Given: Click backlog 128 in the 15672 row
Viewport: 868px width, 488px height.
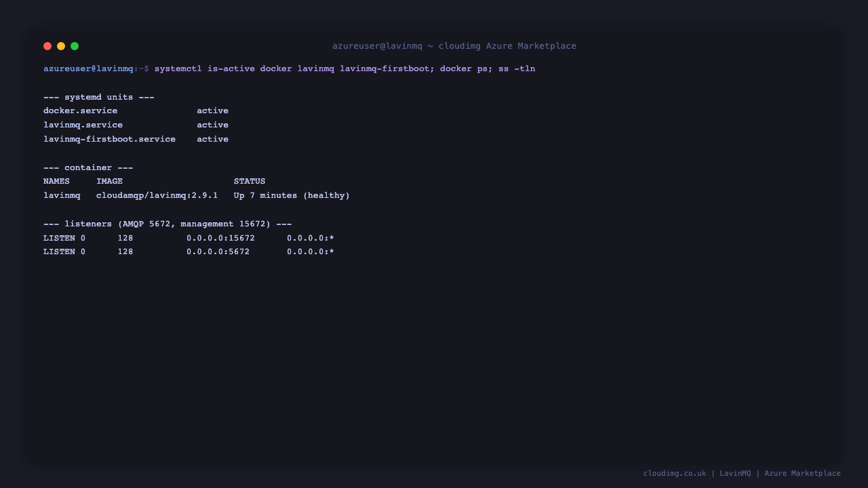Looking at the screenshot, I should coord(125,238).
